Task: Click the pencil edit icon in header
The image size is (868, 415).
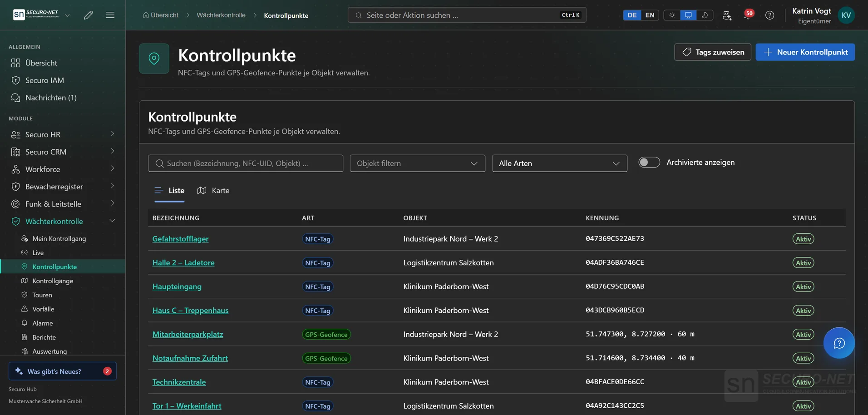Action: (89, 15)
